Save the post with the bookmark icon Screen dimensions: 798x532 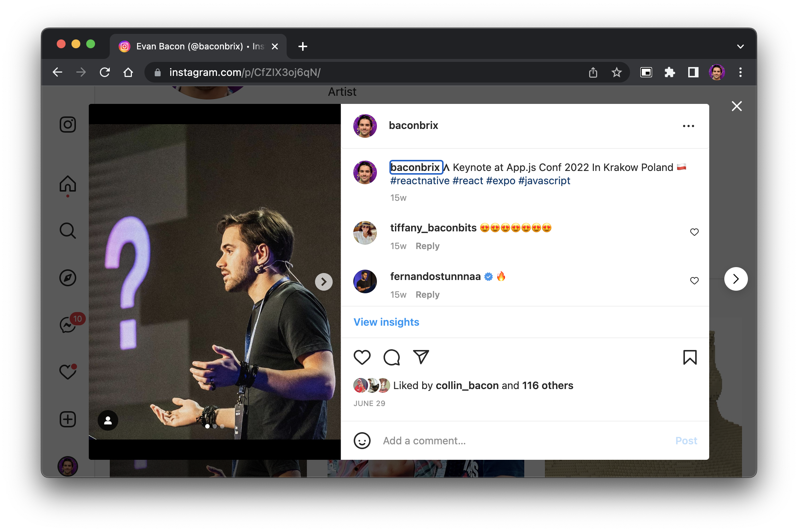tap(690, 357)
